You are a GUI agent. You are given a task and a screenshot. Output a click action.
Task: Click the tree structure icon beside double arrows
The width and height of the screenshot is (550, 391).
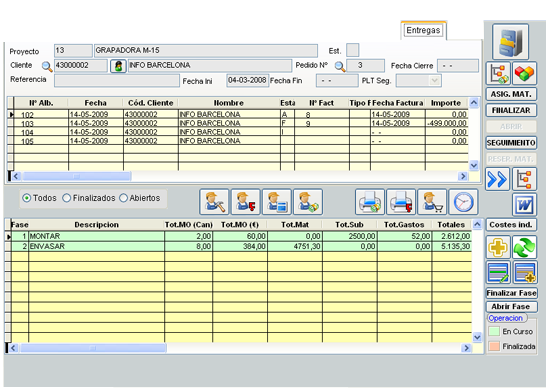click(x=524, y=179)
